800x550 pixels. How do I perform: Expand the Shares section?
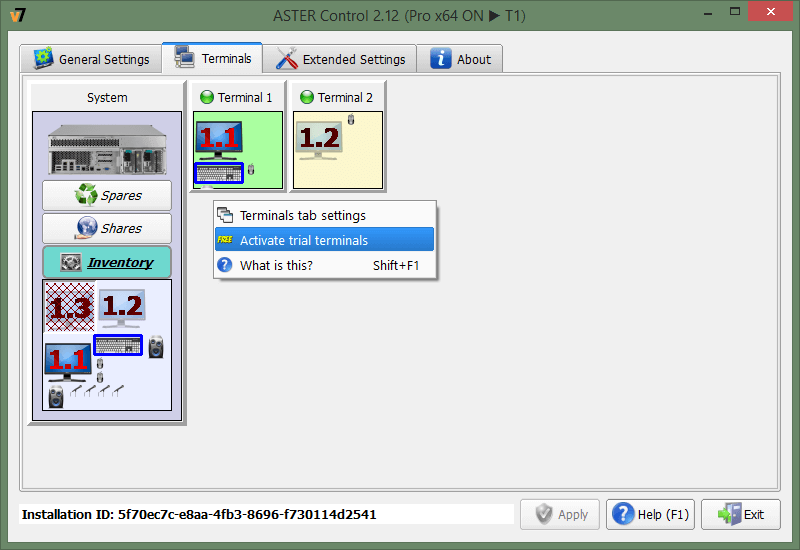coord(107,228)
